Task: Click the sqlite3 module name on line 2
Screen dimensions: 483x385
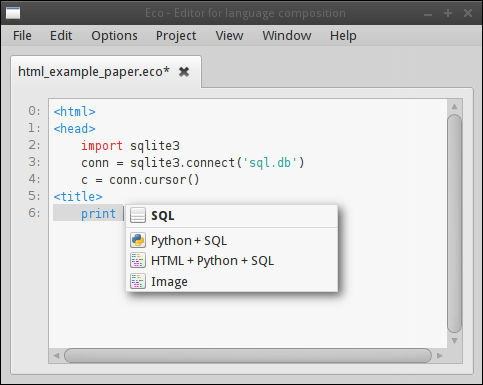Action: (x=155, y=146)
